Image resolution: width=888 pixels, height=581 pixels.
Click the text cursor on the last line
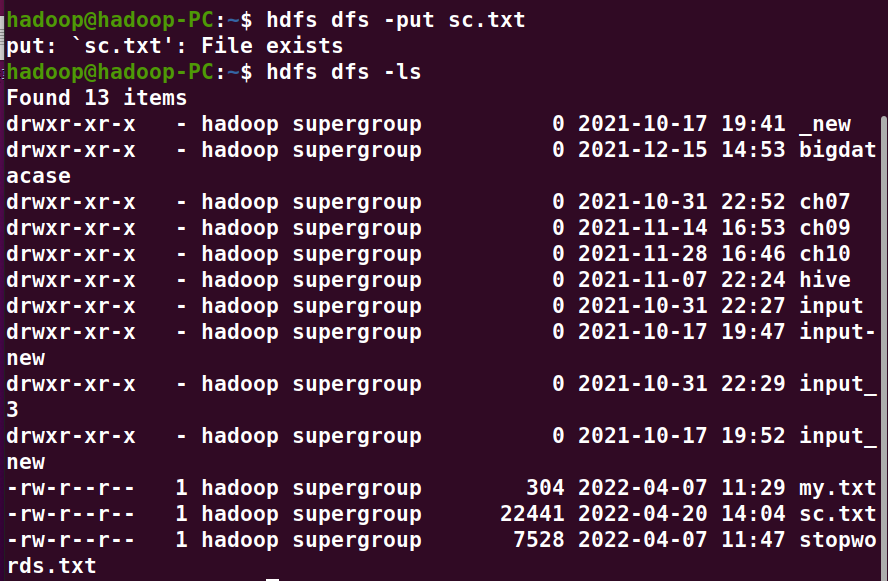tap(273, 578)
